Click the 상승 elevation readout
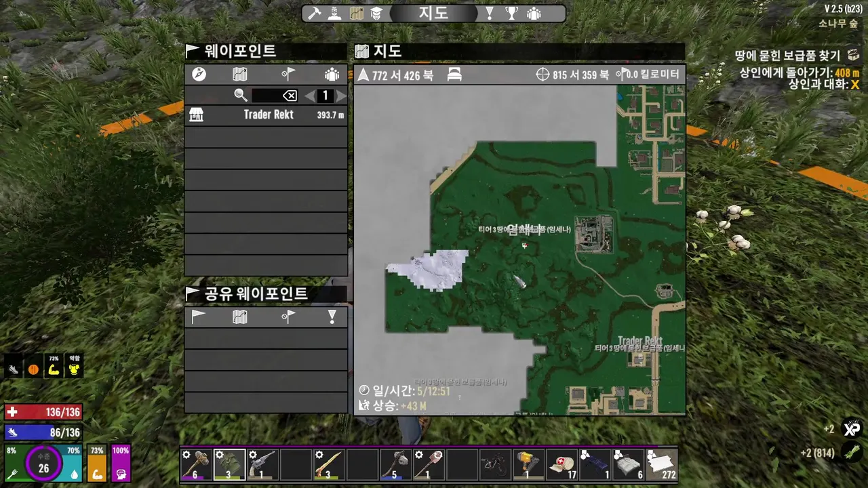 pyautogui.click(x=393, y=406)
